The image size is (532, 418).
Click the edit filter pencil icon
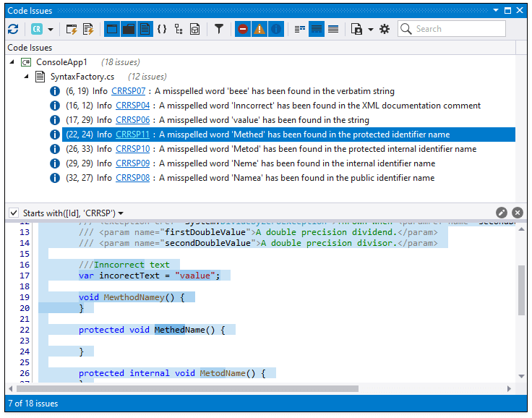click(502, 213)
